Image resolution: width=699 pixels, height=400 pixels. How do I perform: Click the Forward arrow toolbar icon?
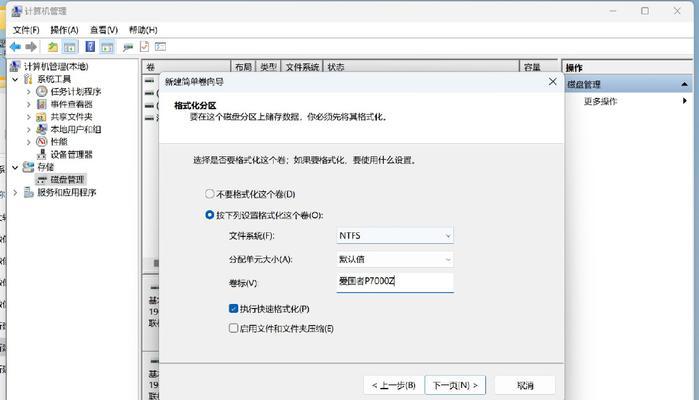(31, 47)
